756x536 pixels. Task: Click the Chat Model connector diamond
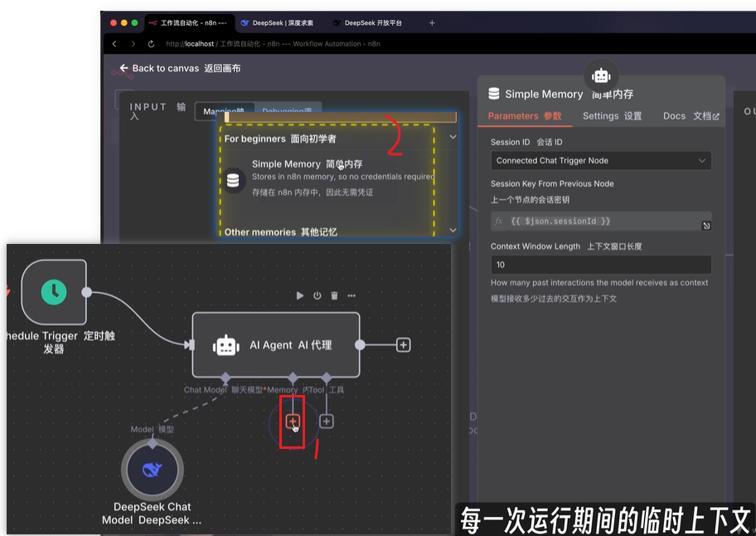tap(225, 378)
